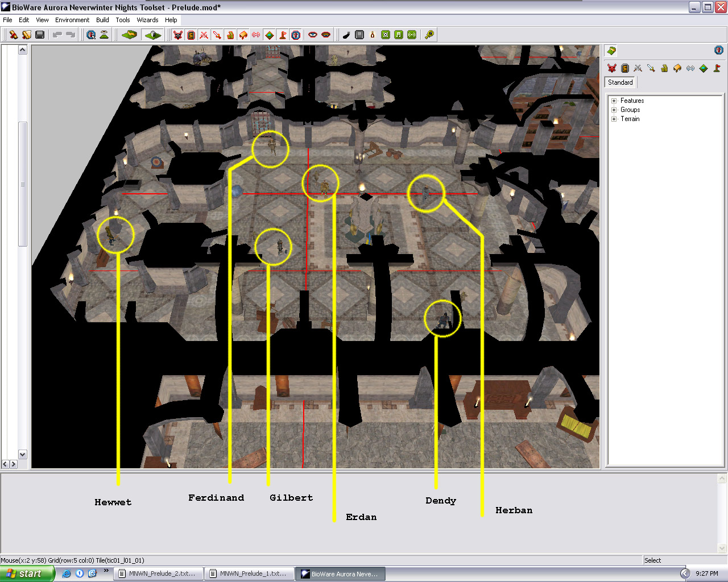Select the Encounters crossed-swords icon in palette
The height and width of the screenshot is (582, 728).
[638, 68]
